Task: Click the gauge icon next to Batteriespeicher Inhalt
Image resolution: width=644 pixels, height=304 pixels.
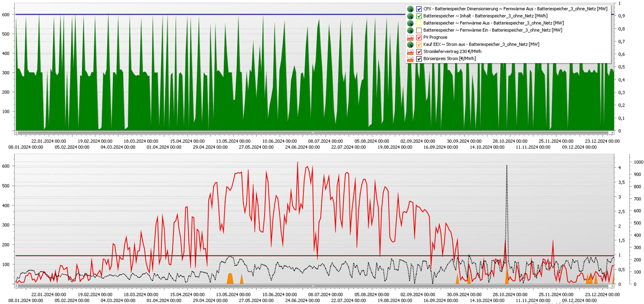Action: pyautogui.click(x=410, y=16)
